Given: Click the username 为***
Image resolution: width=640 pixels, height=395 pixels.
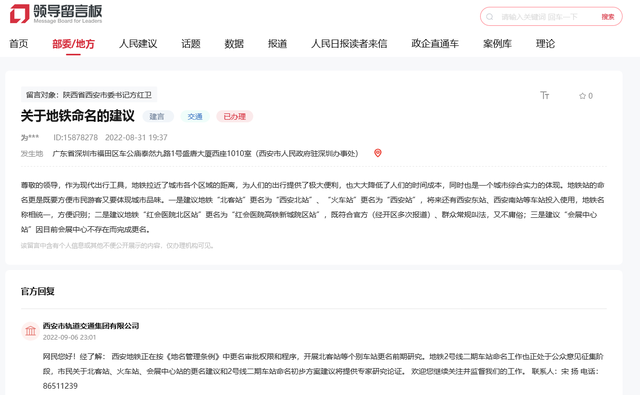Looking at the screenshot, I should click(x=30, y=138).
